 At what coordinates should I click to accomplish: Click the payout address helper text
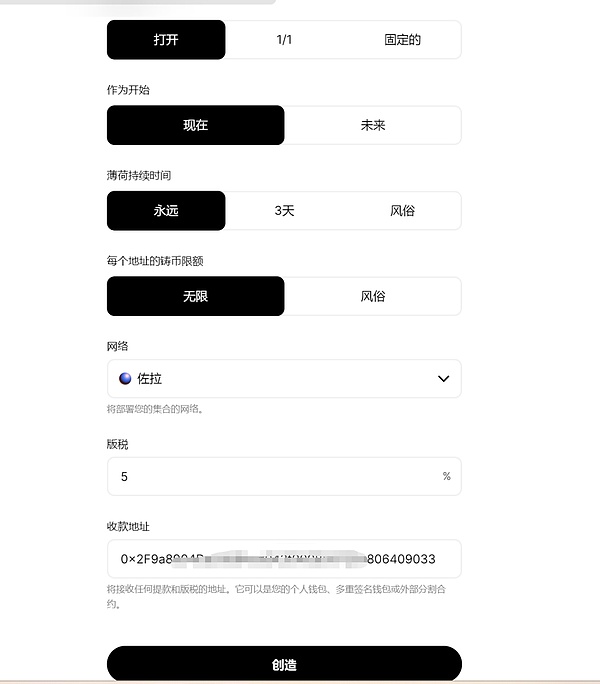click(x=276, y=596)
